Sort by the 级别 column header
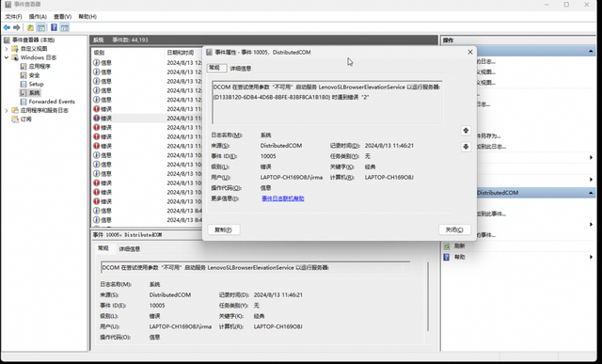Viewport: 602px width, 364px height. (x=99, y=53)
